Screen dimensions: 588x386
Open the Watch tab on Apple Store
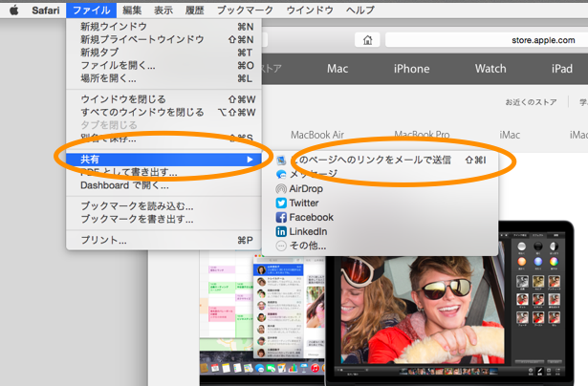pos(490,69)
